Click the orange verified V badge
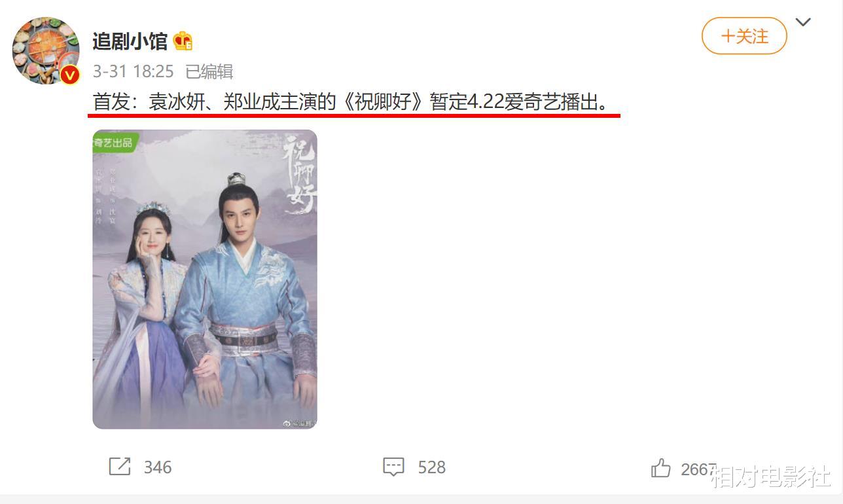This screenshot has width=843, height=504. coord(70,75)
